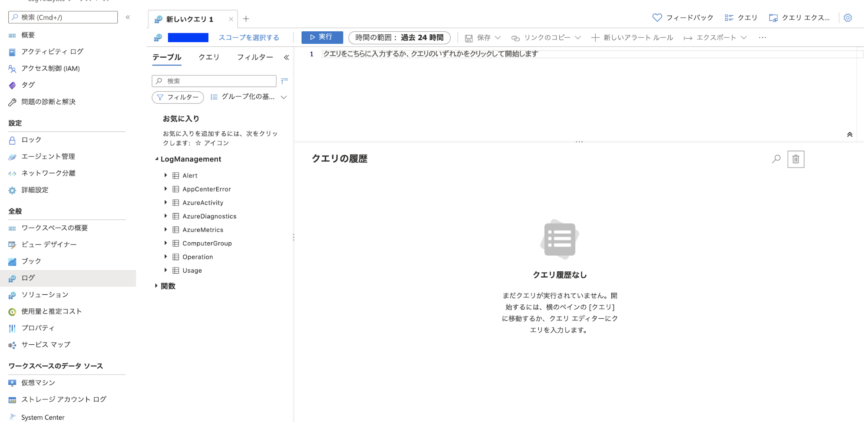Collapse the query editor with the double up arrow
Viewport: 868px width, 422px height.
click(x=850, y=135)
